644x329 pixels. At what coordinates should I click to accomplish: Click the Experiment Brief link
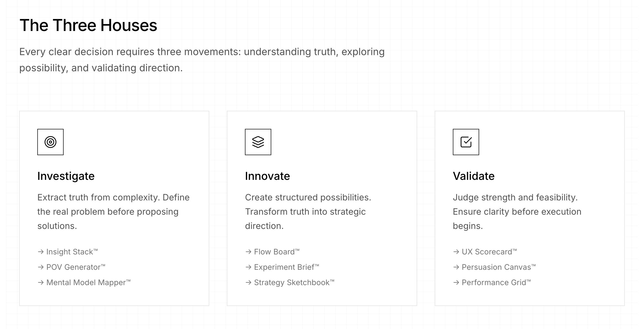pos(286,267)
